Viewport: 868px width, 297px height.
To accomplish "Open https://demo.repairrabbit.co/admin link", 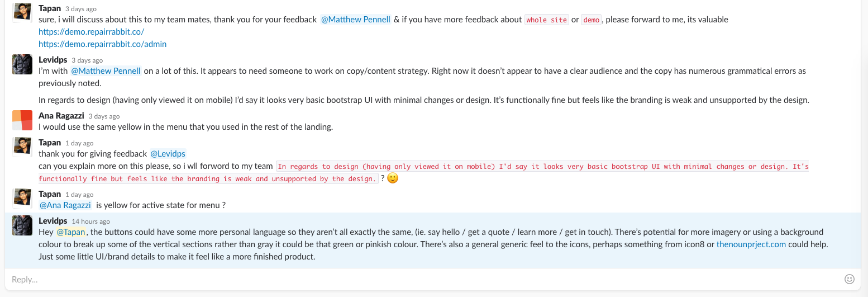I will point(102,44).
